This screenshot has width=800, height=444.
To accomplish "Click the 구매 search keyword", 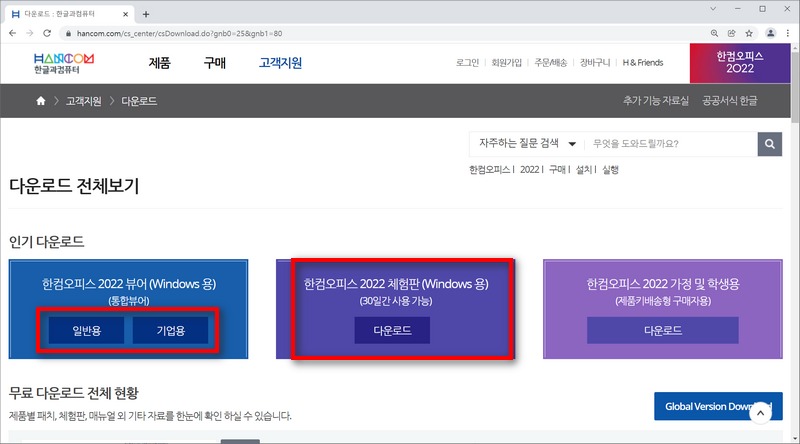I will pos(557,169).
